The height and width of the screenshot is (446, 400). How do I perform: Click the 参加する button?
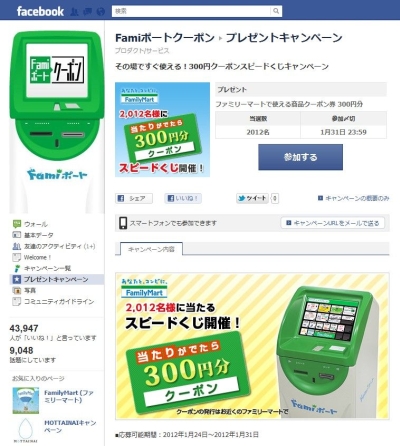[x=300, y=157]
